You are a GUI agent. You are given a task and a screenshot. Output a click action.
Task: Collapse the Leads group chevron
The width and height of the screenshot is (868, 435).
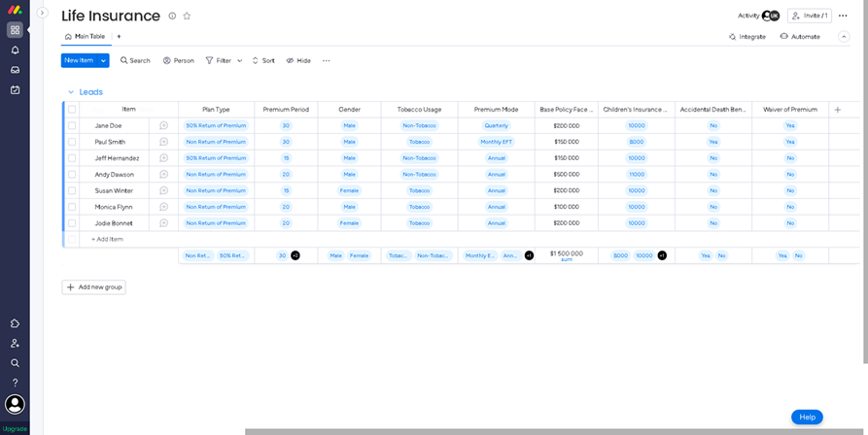pos(71,92)
